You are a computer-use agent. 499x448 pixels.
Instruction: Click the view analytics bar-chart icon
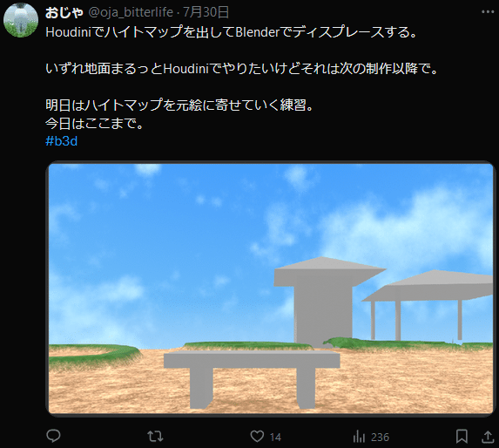359,436
